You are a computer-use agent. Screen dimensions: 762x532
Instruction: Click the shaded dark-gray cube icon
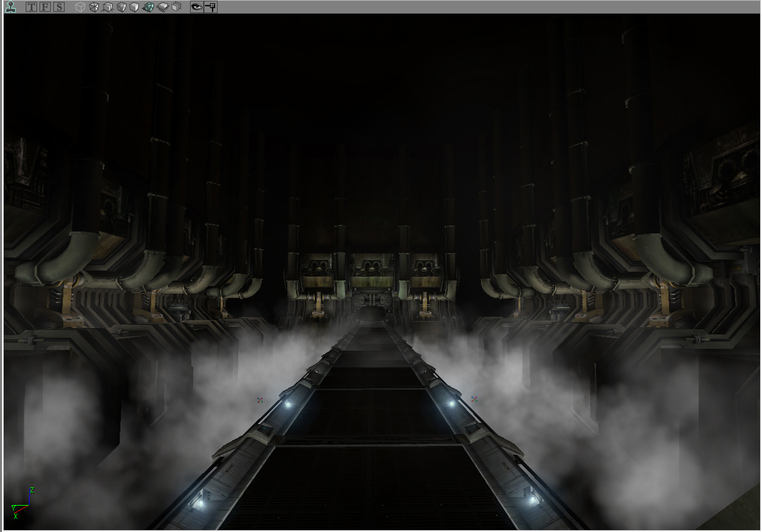[x=122, y=8]
